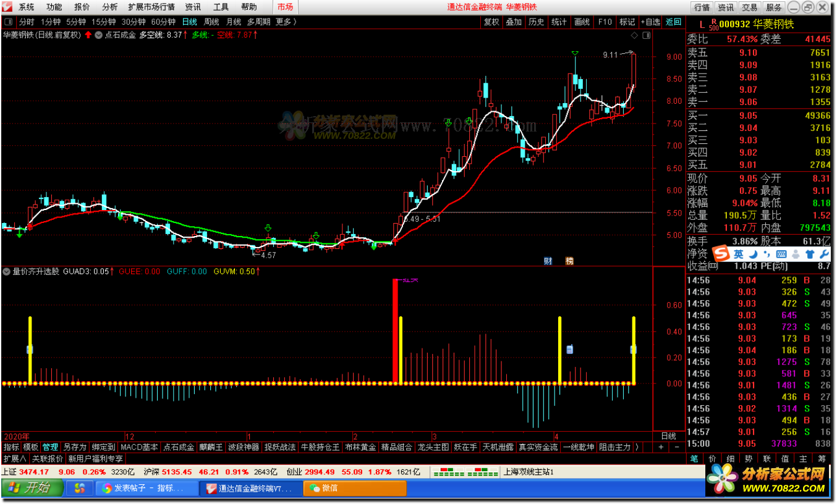Click the 榜 ranking icon on chart
The image size is (837, 504).
569,261
